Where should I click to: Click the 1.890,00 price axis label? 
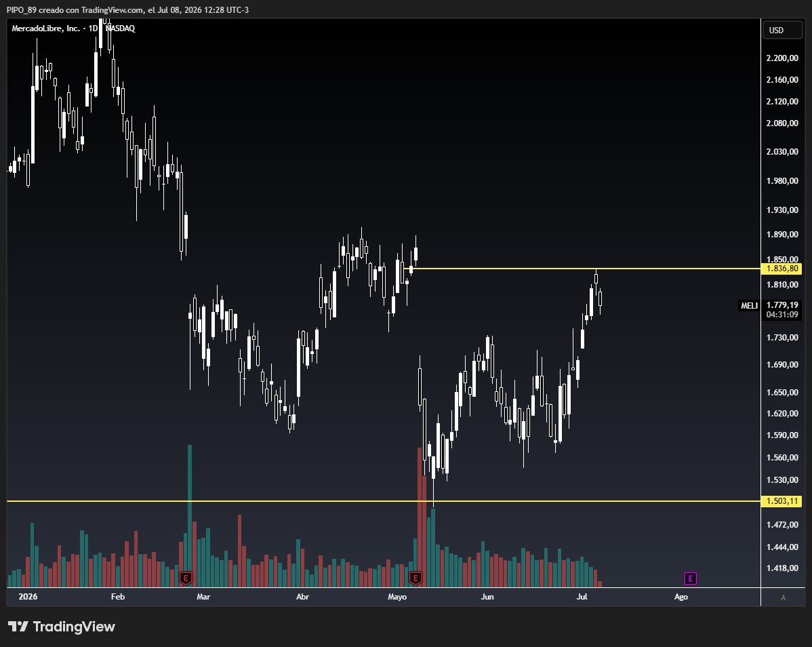click(782, 234)
